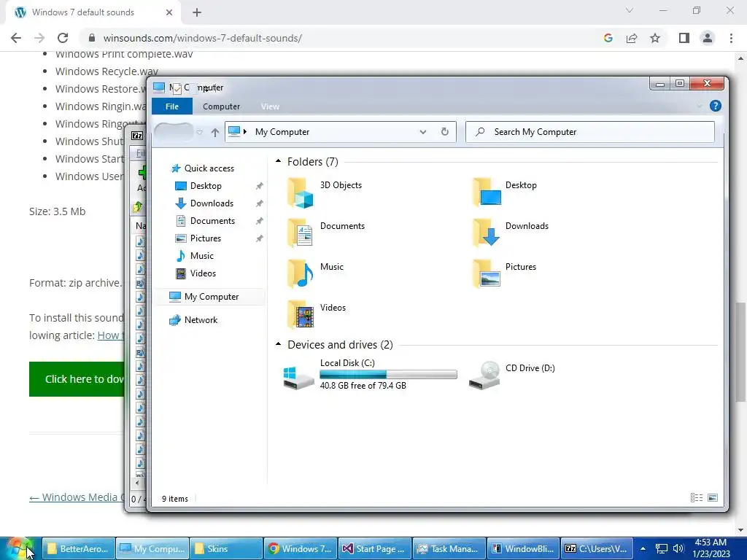Select the Local Disk (C:) drive icon
Image resolution: width=747 pixels, height=560 pixels.
tap(298, 378)
